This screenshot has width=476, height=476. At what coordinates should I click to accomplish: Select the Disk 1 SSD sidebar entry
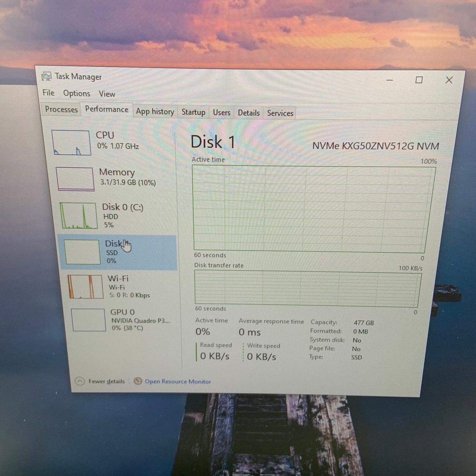[82, 251]
